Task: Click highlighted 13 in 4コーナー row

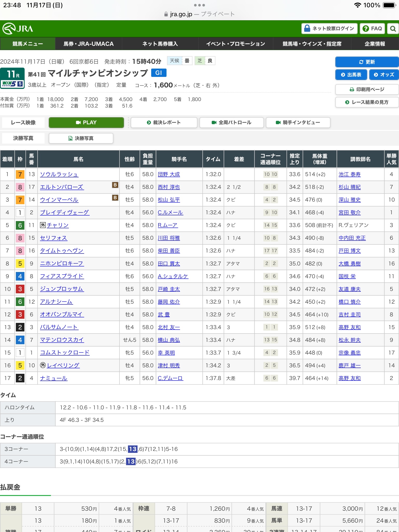Action: (x=131, y=461)
